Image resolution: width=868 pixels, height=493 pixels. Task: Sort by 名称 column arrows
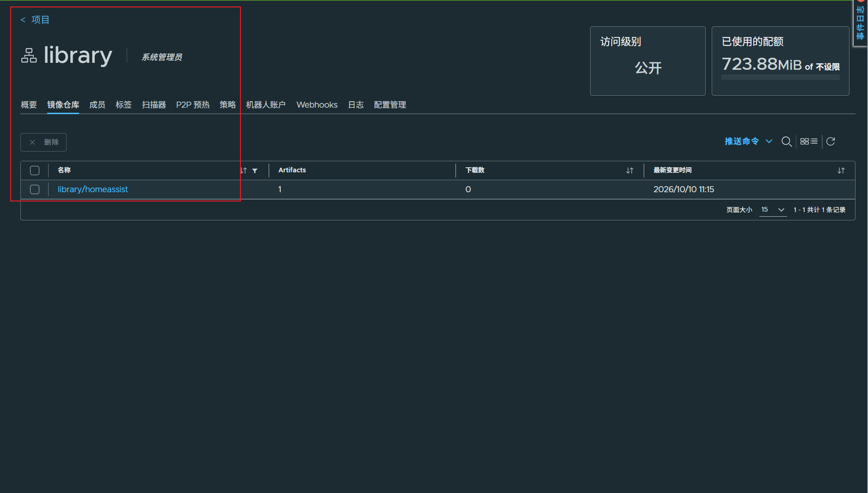[x=244, y=170]
